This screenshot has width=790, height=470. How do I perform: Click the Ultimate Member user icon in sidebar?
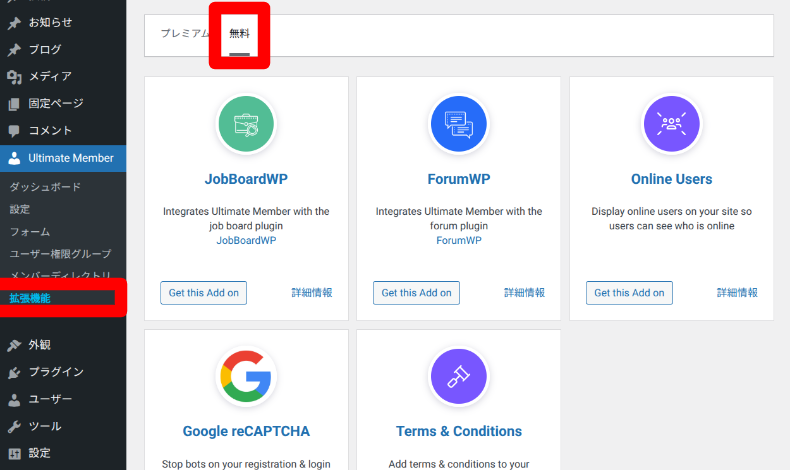[14, 158]
